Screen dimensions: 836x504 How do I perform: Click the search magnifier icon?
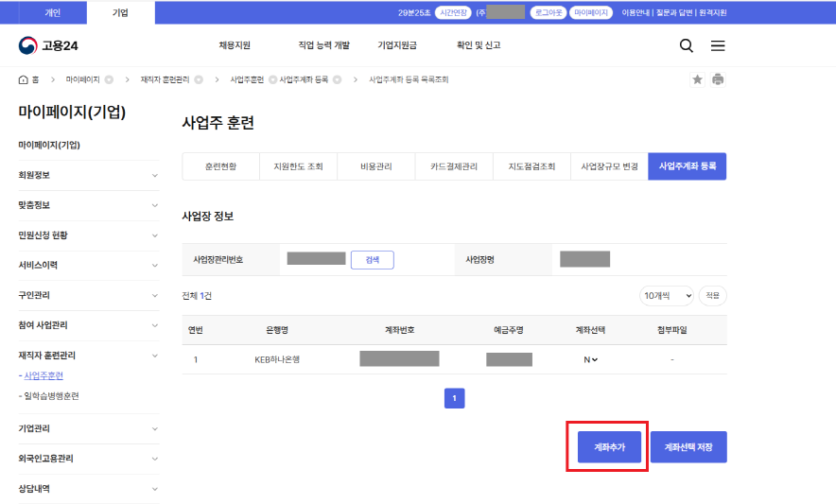[687, 45]
